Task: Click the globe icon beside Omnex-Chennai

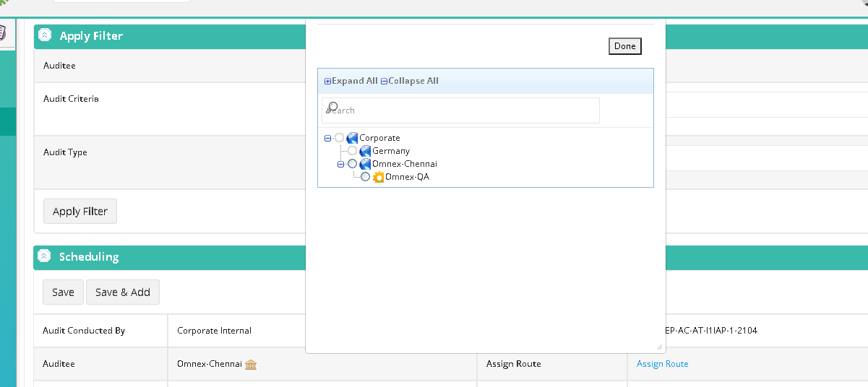Action: click(365, 164)
